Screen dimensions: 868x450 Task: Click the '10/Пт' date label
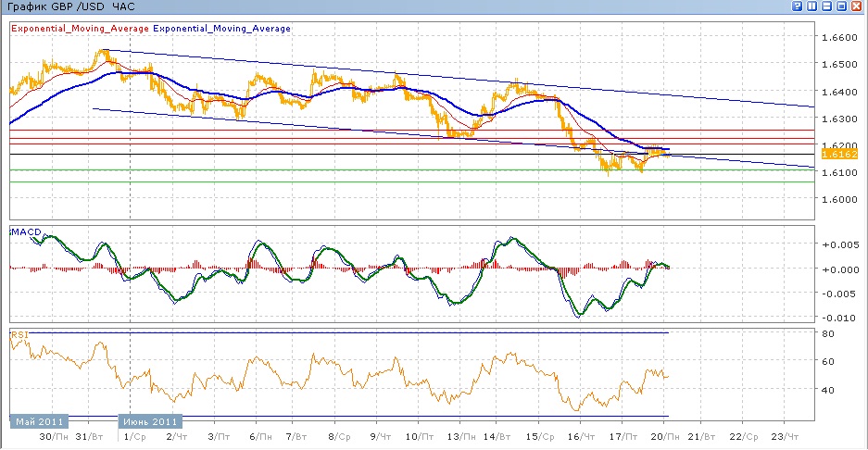point(420,437)
